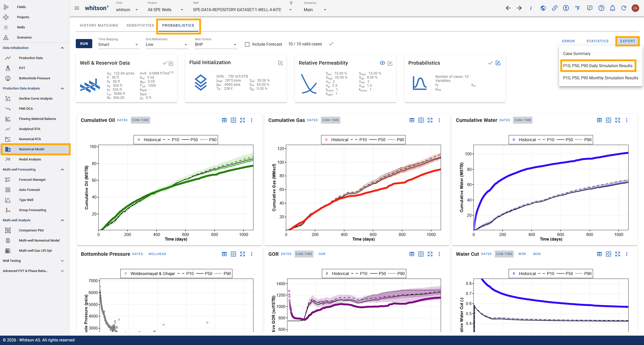Open the feedback chat icon
Screen dimensions: 644x345
point(590,8)
